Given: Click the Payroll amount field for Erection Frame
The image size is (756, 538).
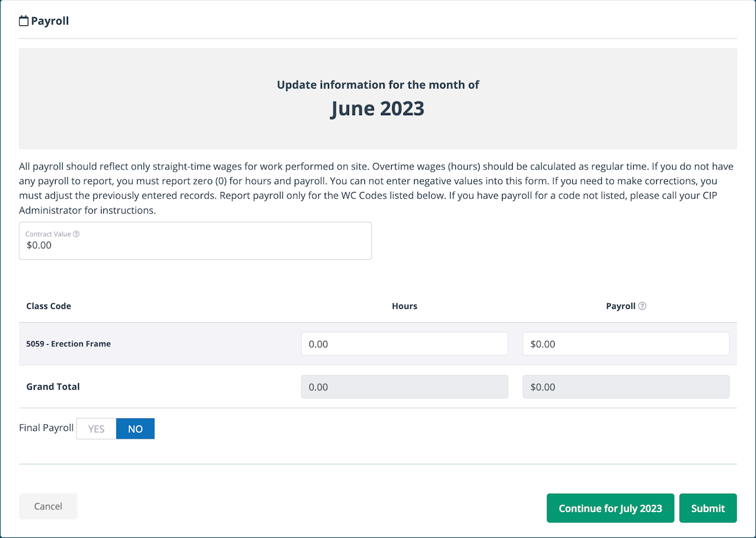Looking at the screenshot, I should pos(626,344).
